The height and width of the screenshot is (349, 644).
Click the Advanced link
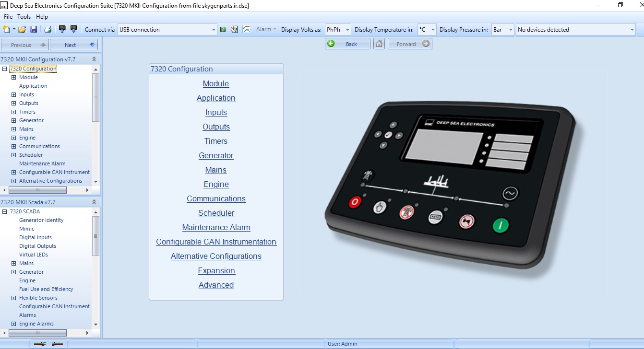click(x=216, y=285)
